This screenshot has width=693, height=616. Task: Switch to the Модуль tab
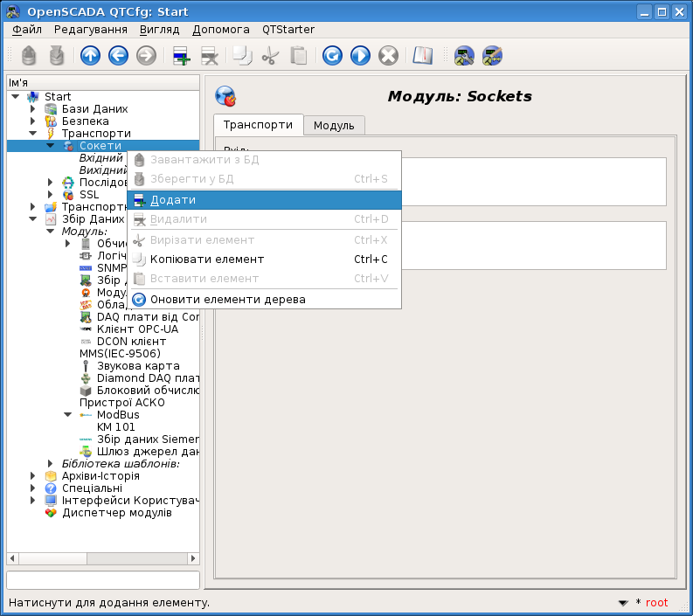(334, 126)
